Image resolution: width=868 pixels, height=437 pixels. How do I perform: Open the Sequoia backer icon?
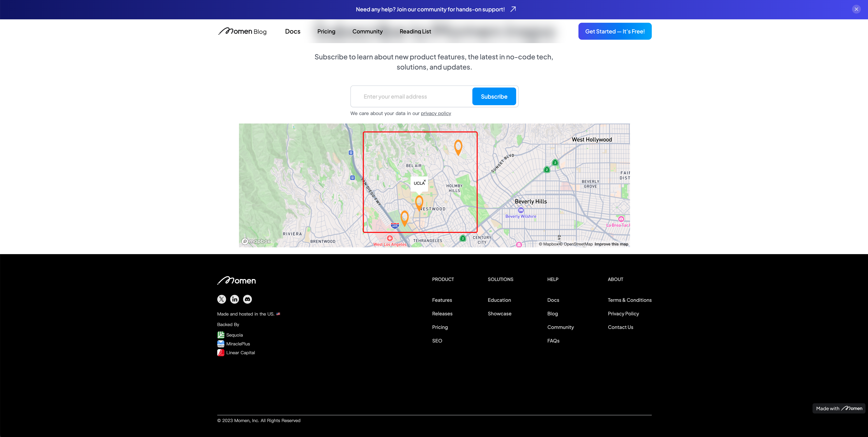click(x=221, y=335)
